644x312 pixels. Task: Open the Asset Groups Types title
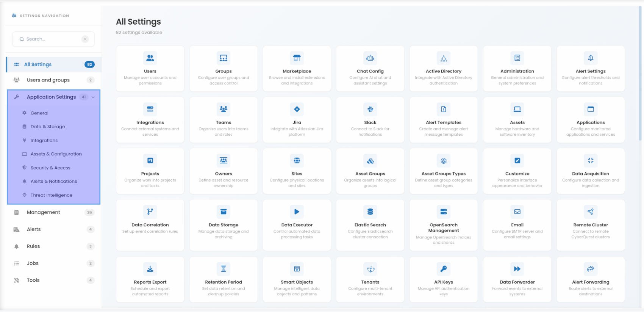(x=444, y=174)
